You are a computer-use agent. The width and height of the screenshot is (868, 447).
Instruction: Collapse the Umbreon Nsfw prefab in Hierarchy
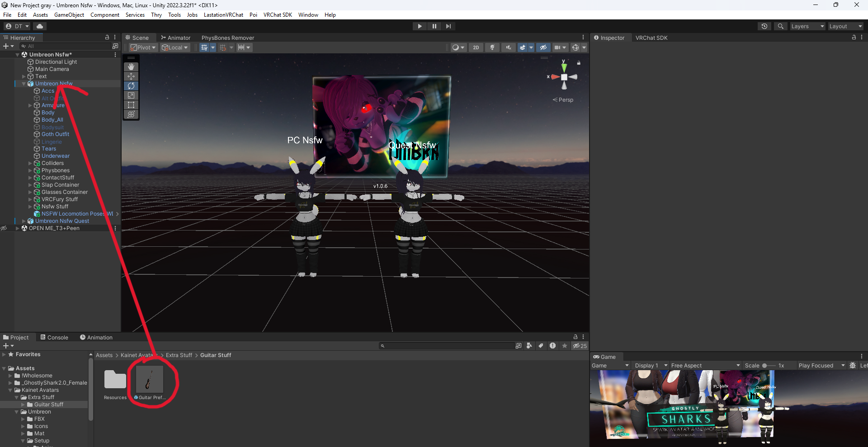click(24, 84)
